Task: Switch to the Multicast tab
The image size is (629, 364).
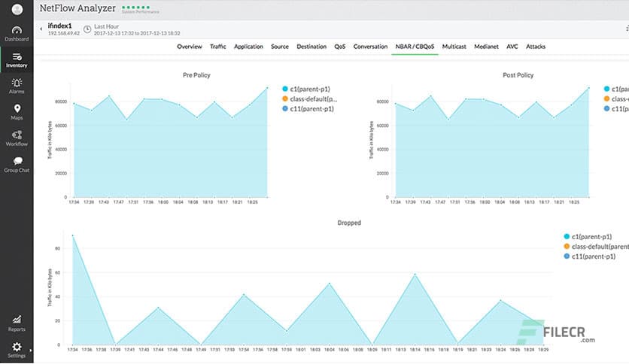Action: pos(454,47)
